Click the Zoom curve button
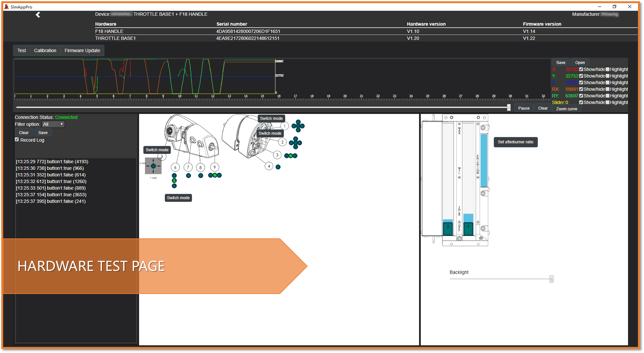644x353 pixels. click(566, 109)
